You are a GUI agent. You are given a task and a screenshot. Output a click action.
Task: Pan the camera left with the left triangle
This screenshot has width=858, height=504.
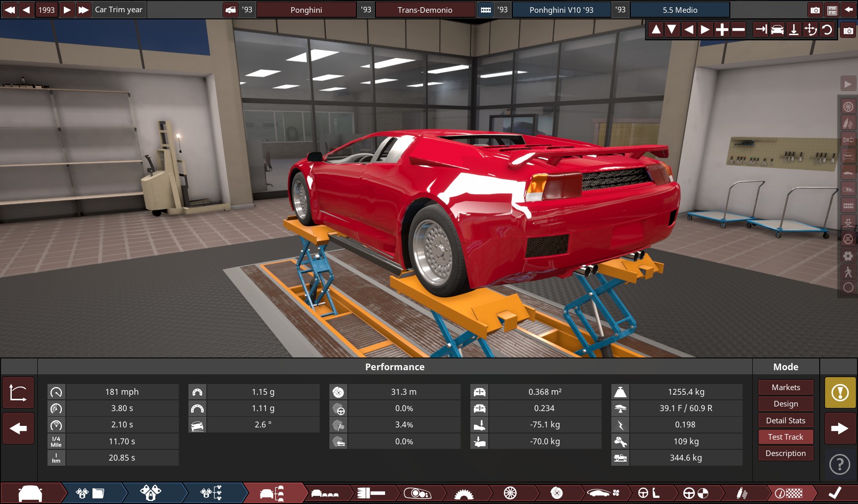click(689, 30)
